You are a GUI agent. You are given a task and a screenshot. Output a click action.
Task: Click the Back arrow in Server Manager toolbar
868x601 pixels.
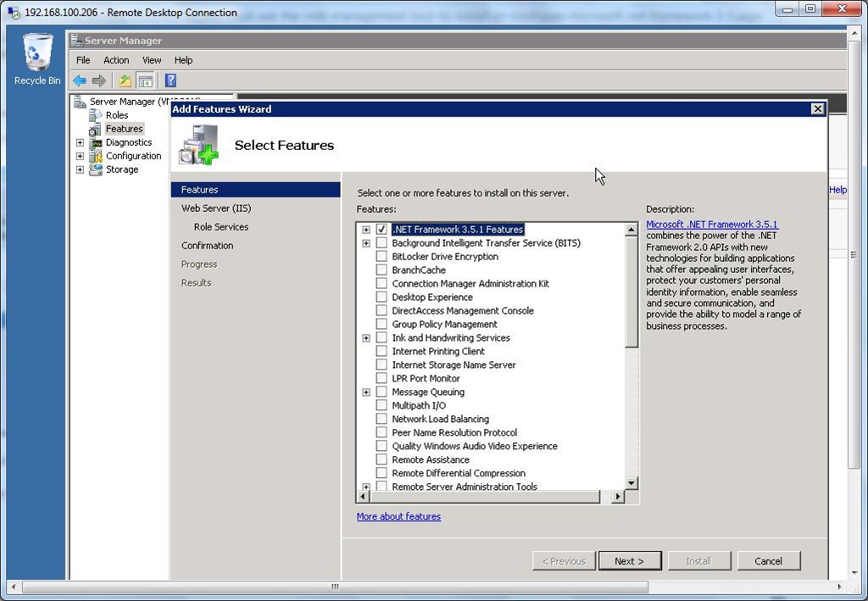[80, 81]
